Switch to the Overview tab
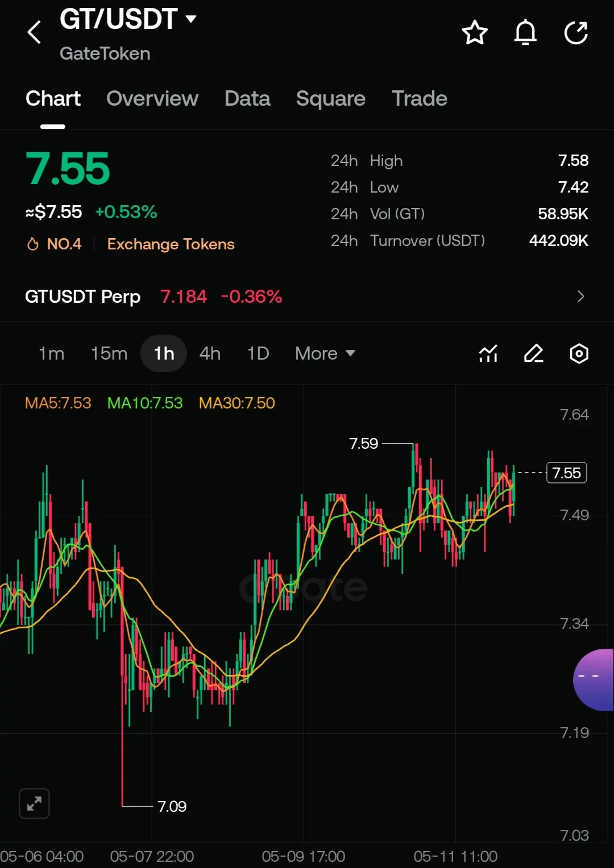 coord(152,98)
